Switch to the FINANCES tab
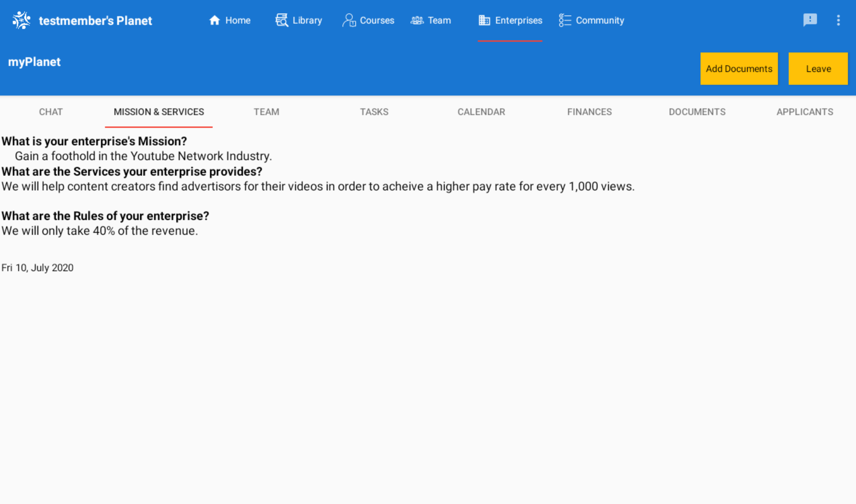The height and width of the screenshot is (504, 856). pos(590,112)
